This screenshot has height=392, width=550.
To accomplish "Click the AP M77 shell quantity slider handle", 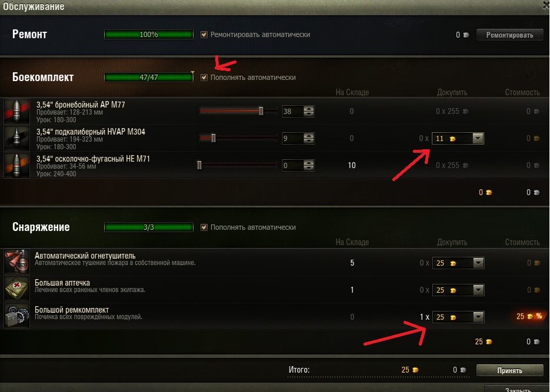I will coord(261,111).
